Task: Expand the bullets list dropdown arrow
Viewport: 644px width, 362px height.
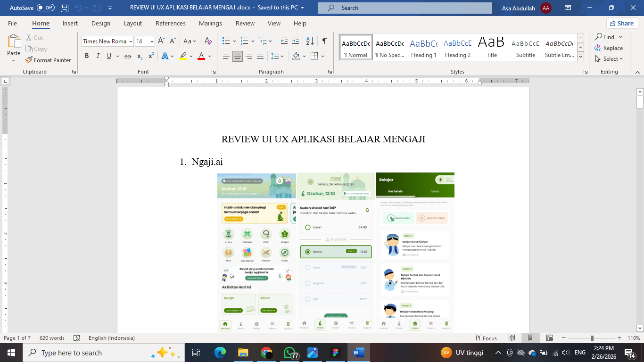Action: pyautogui.click(x=234, y=41)
